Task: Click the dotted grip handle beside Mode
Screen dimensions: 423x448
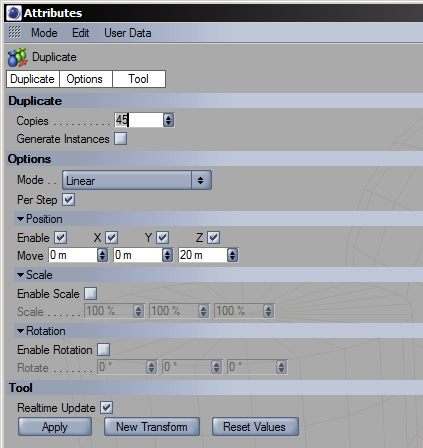Action: pos(14,32)
